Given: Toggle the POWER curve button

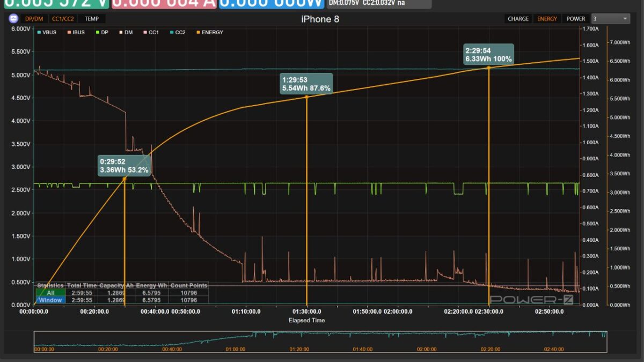Looking at the screenshot, I should pyautogui.click(x=576, y=19).
